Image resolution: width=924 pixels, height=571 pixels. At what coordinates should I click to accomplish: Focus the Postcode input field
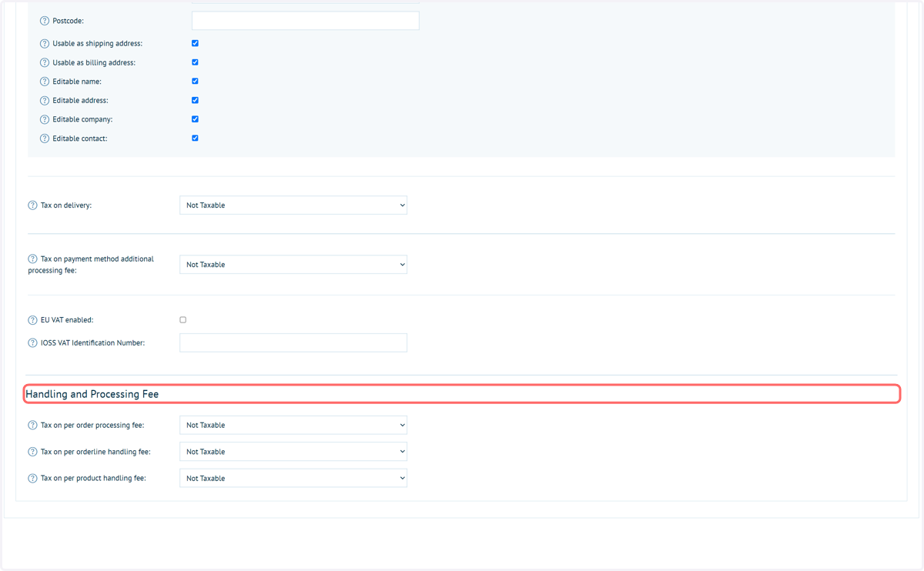(306, 21)
